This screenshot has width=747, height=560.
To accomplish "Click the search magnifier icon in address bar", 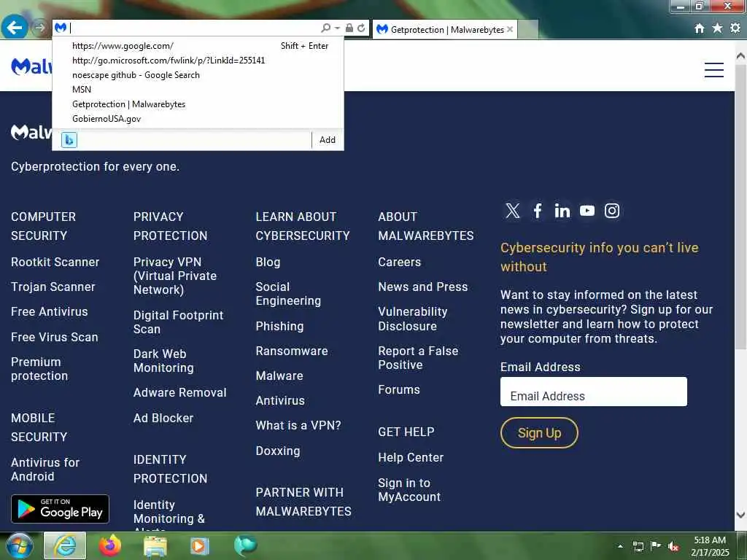I will [x=326, y=28].
